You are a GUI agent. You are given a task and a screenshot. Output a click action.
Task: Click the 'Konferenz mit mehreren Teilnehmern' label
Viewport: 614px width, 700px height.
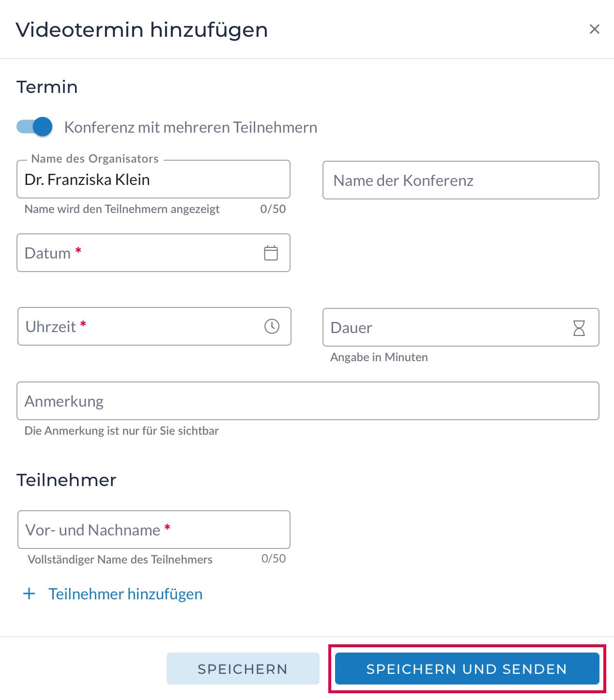(x=191, y=127)
